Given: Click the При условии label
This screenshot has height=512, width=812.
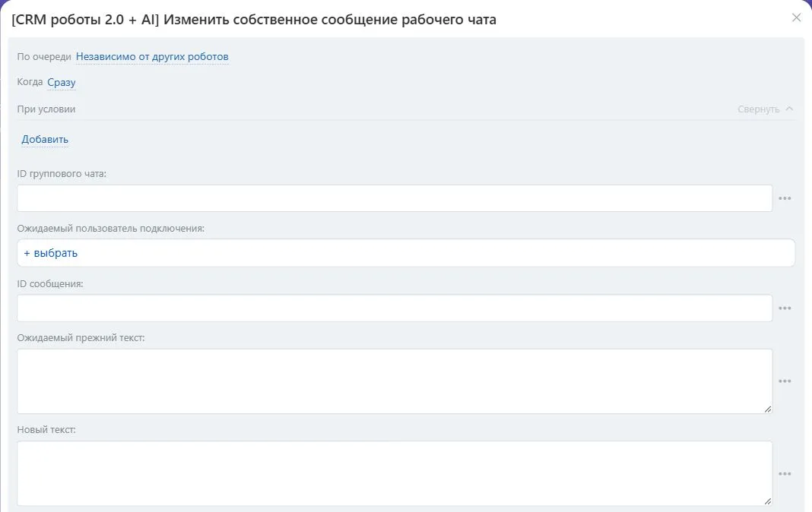Looking at the screenshot, I should pos(46,109).
